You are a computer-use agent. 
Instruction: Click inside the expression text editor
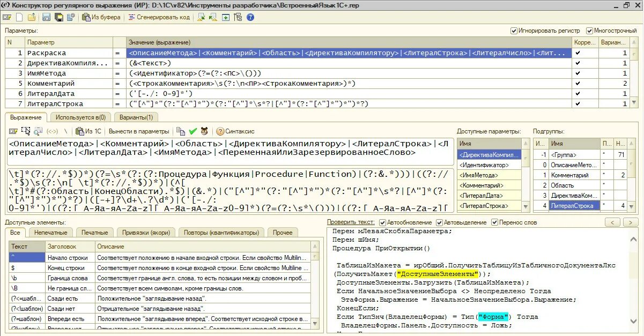pyautogui.click(x=230, y=152)
